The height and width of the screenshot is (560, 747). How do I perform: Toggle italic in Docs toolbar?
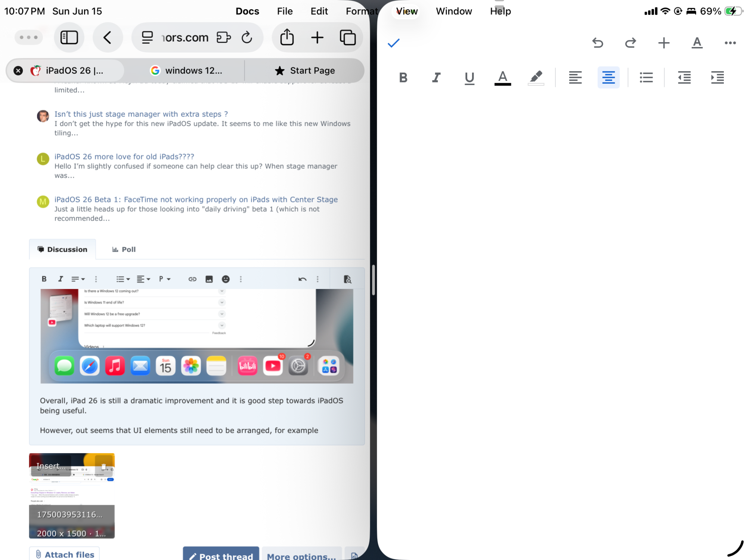436,78
